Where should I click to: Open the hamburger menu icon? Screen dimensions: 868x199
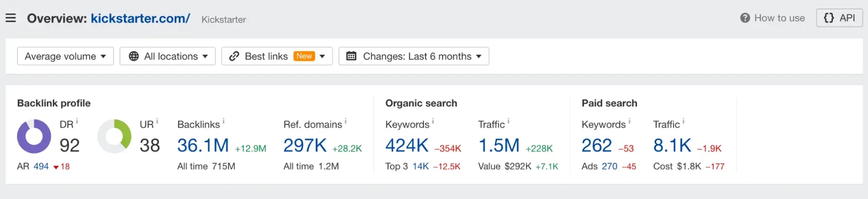[11, 18]
